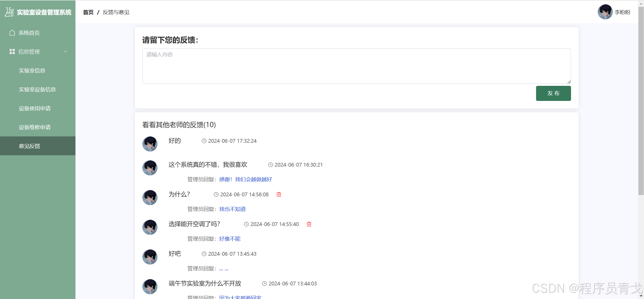Open the 实验室信息 page

point(32,70)
